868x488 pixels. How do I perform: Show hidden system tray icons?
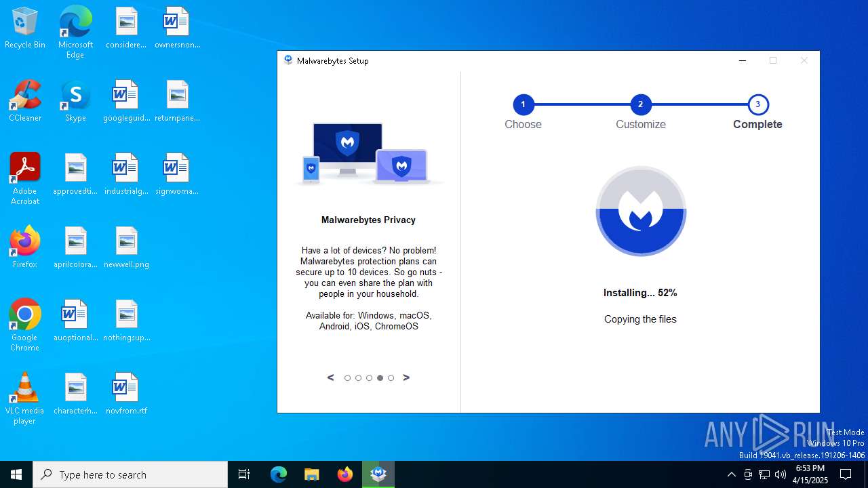pyautogui.click(x=731, y=474)
